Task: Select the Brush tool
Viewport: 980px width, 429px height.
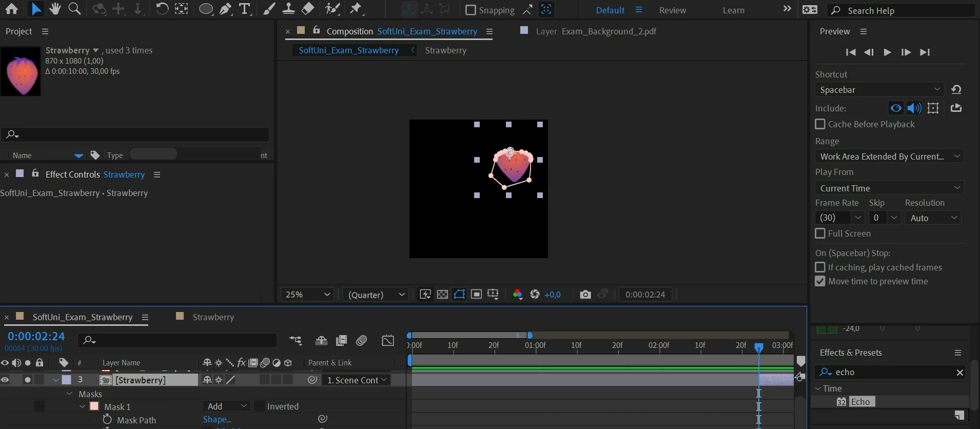Action: (x=269, y=9)
